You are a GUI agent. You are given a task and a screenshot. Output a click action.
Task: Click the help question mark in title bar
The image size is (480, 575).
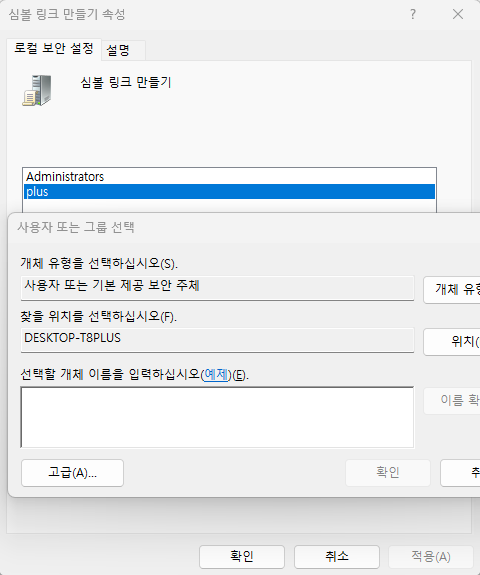point(413,14)
